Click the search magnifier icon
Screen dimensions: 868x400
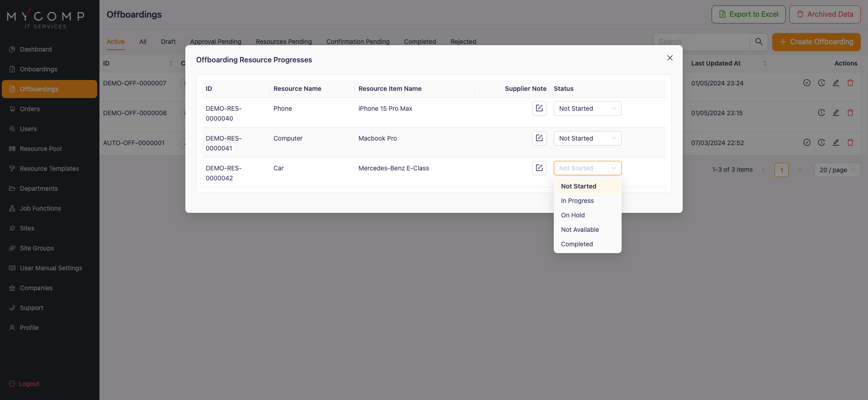(759, 42)
